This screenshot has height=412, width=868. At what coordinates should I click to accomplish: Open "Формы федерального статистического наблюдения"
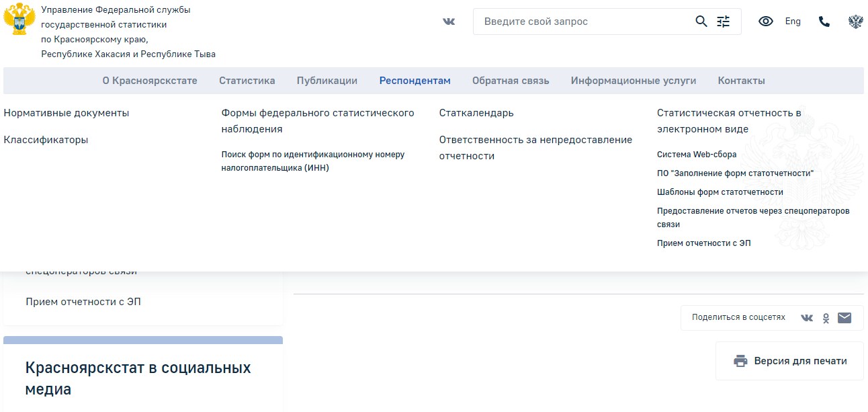[318, 121]
